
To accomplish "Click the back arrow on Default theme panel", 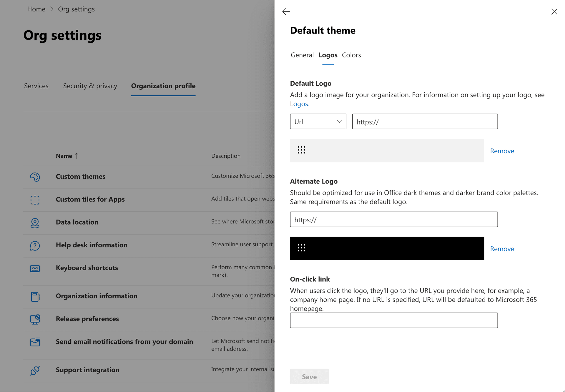I will [x=286, y=12].
